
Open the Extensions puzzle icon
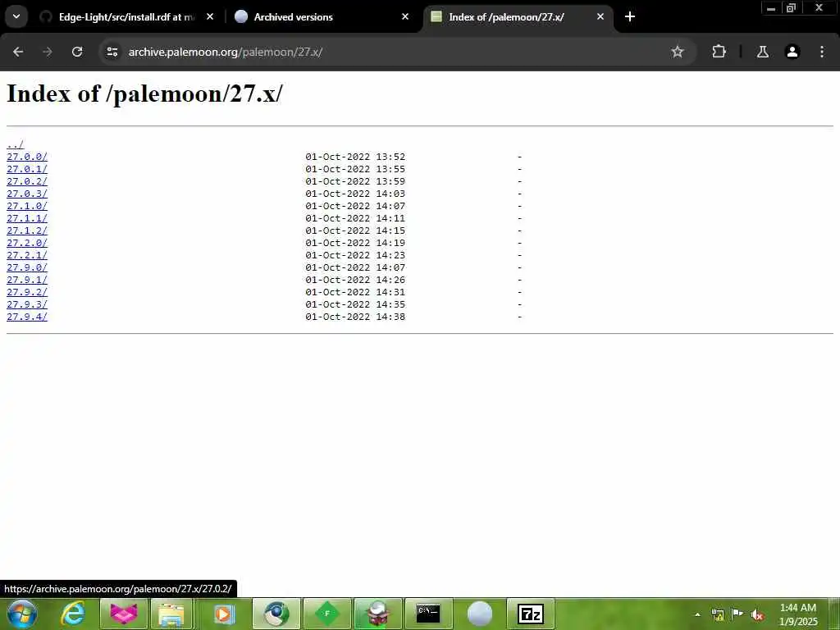tap(719, 52)
